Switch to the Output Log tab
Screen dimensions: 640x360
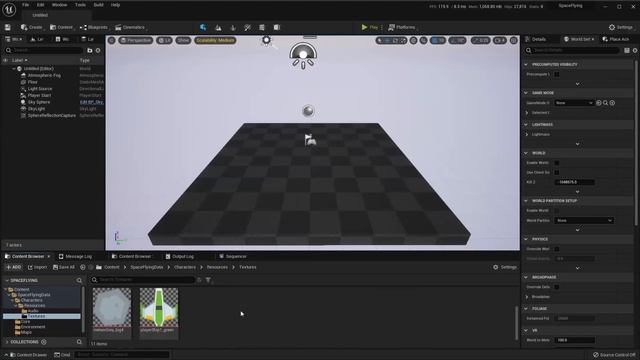point(180,256)
